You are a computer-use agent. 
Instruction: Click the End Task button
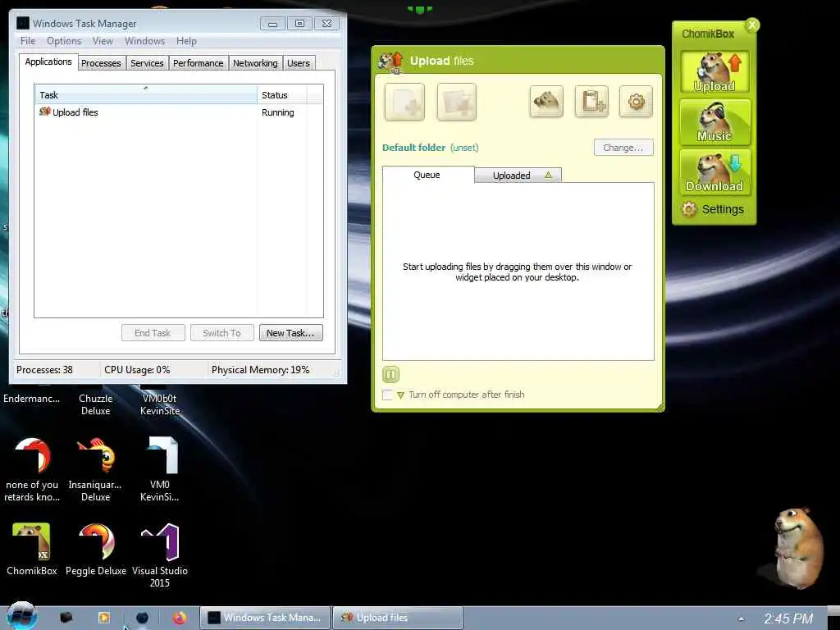153,333
